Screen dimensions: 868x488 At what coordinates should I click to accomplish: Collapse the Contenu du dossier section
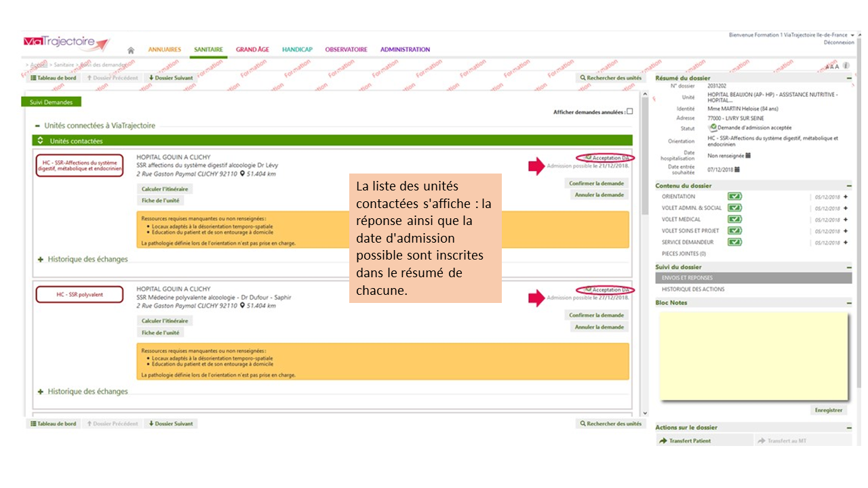coord(850,186)
